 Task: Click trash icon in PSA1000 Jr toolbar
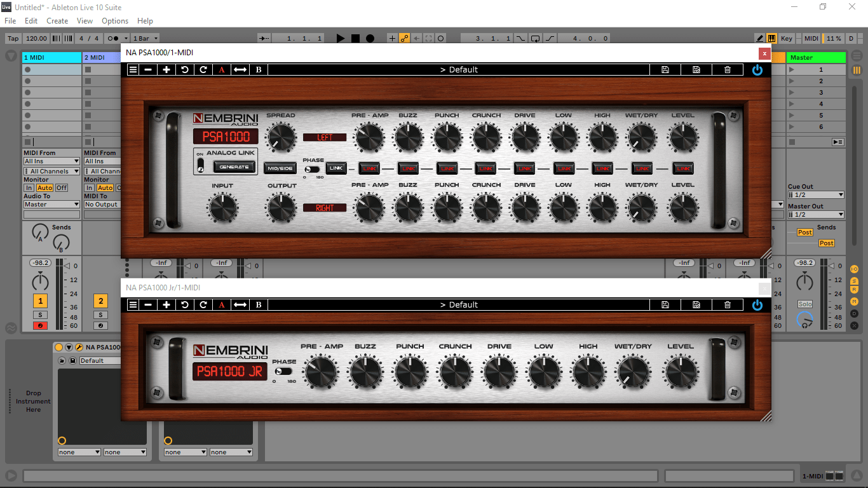pyautogui.click(x=728, y=304)
